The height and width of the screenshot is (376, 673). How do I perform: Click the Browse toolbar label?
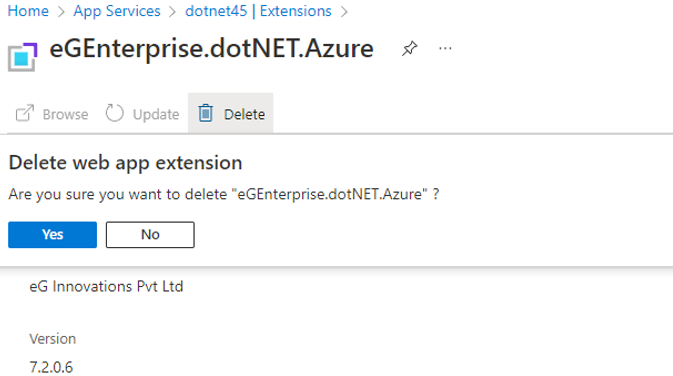[65, 114]
